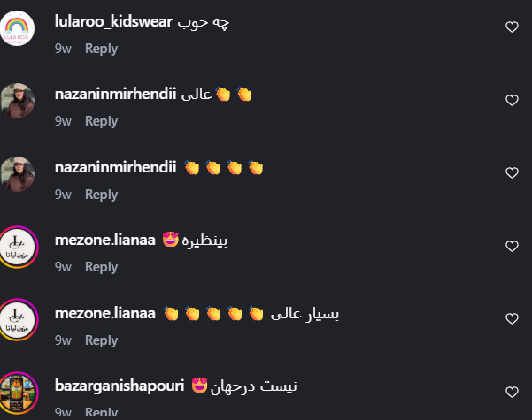Viewport: 532px width, 420px height.
Task: View bazarganishapouri story from the avatar ring
Action: 18,393
